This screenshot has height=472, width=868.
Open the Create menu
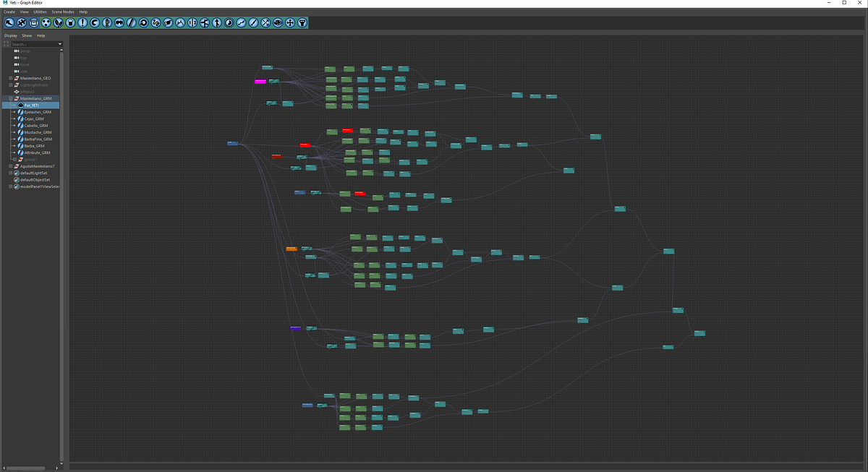(9, 12)
